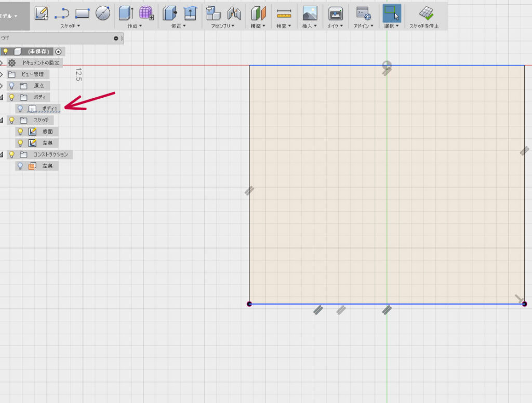Pick the Line sketch tool
Screen dimensions: 532x403
click(x=62, y=13)
